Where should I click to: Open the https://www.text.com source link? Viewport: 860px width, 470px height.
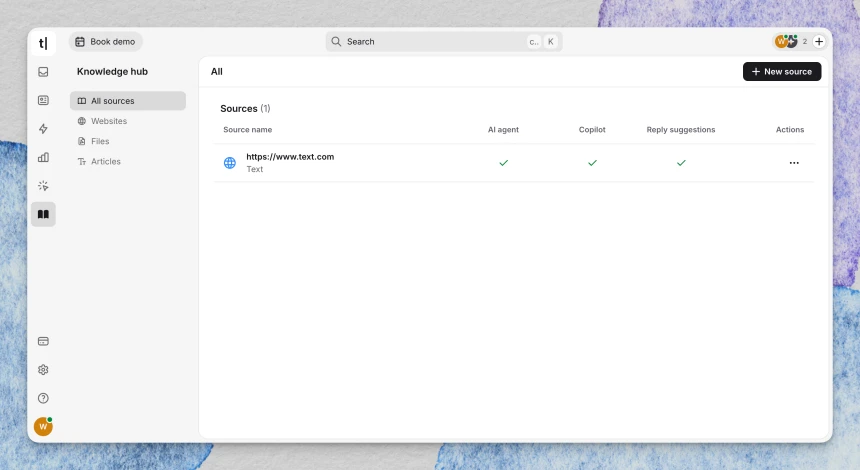[x=290, y=156]
